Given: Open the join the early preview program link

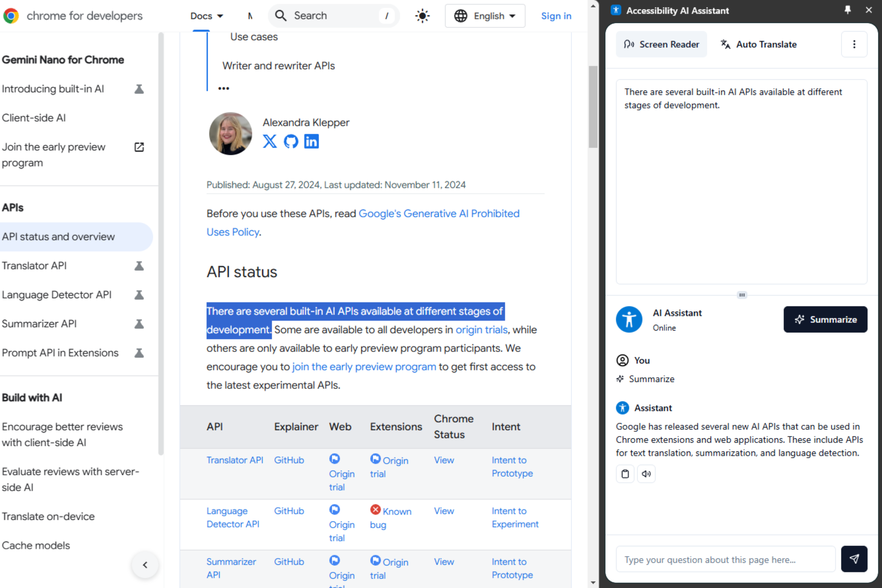Looking at the screenshot, I should tap(364, 367).
